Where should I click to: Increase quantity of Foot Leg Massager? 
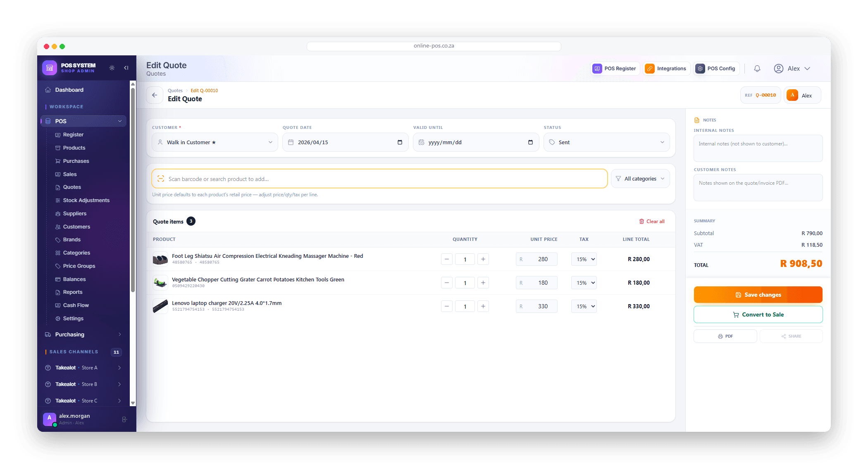coord(483,259)
